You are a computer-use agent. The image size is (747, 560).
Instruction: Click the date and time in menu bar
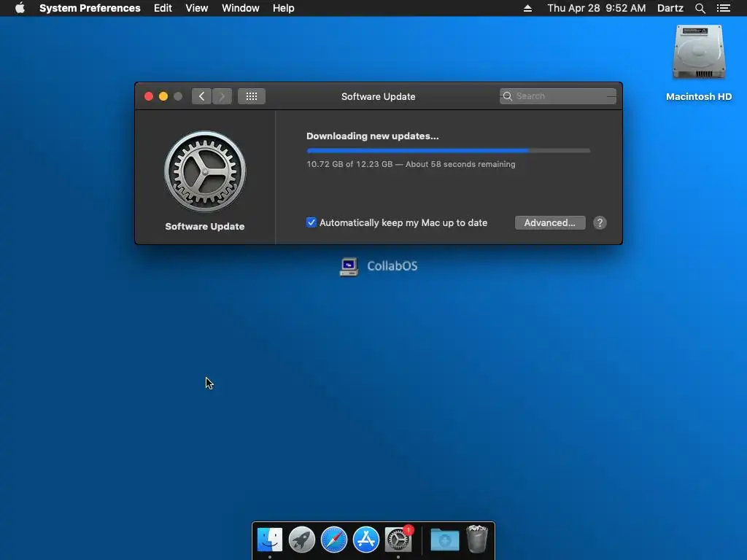(597, 8)
